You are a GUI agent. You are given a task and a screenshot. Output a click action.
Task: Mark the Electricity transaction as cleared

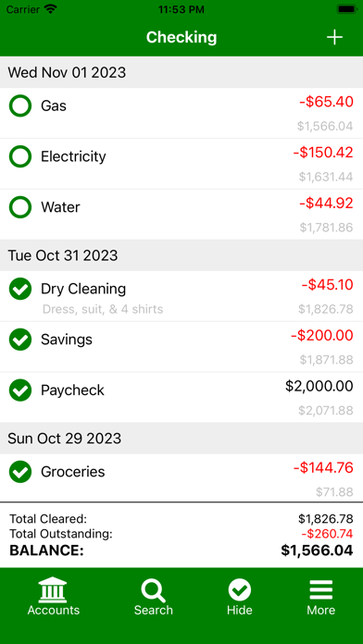(20, 156)
